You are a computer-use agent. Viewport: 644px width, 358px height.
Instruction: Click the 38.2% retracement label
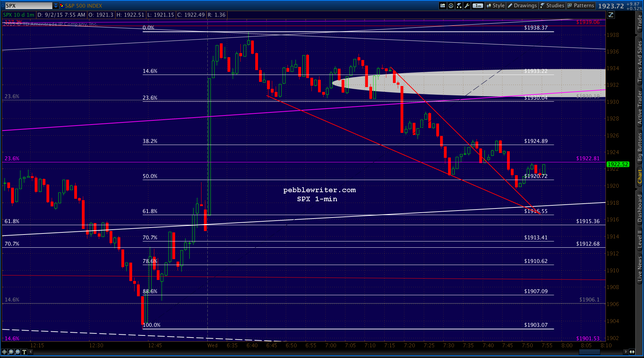point(150,141)
